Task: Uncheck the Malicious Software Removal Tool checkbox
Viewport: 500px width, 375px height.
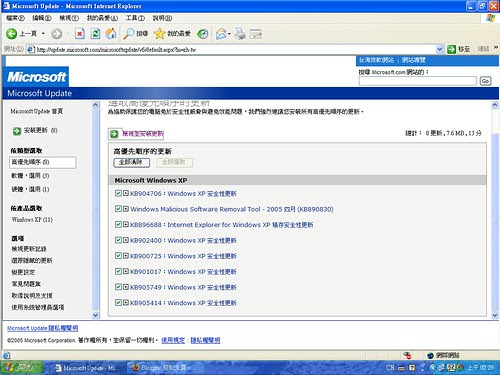Action: click(x=118, y=209)
